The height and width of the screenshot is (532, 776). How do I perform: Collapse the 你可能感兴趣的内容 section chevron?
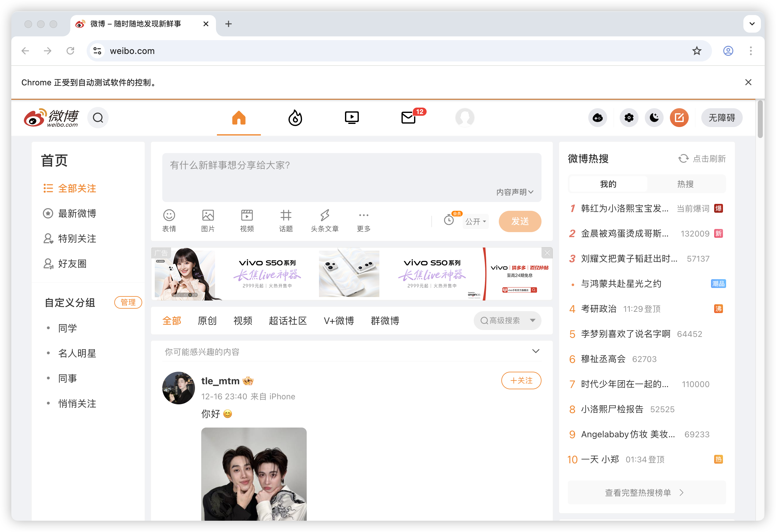536,351
